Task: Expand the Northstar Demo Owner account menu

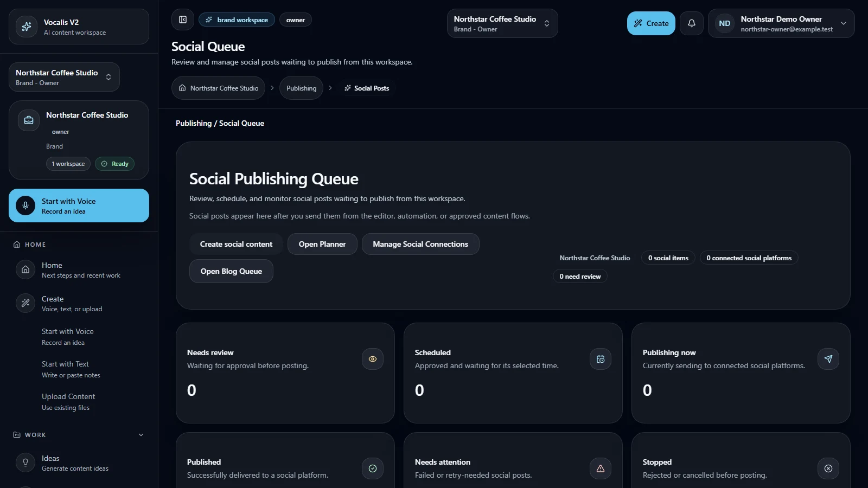Action: pyautogui.click(x=781, y=23)
